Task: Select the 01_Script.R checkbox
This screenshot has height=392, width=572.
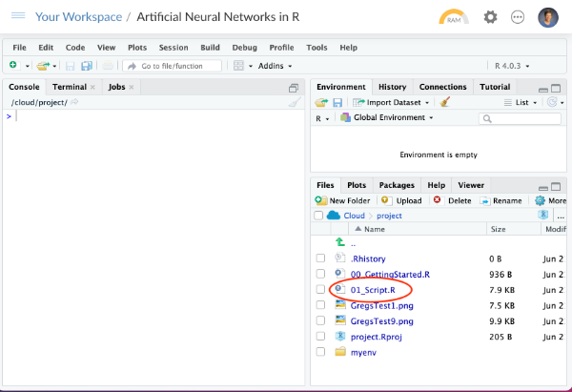Action: click(x=320, y=289)
